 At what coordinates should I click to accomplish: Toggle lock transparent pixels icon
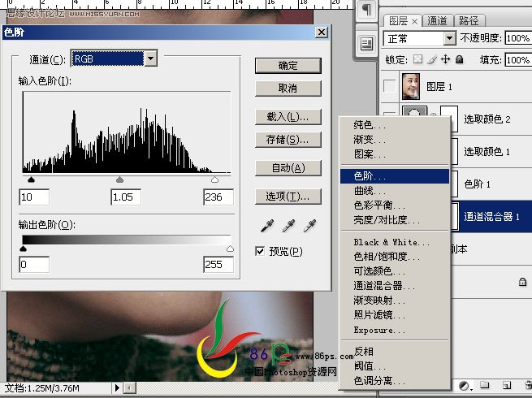pos(417,59)
